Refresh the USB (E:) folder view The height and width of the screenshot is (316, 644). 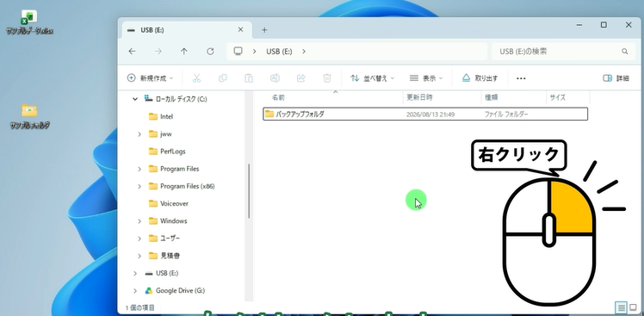pyautogui.click(x=210, y=52)
